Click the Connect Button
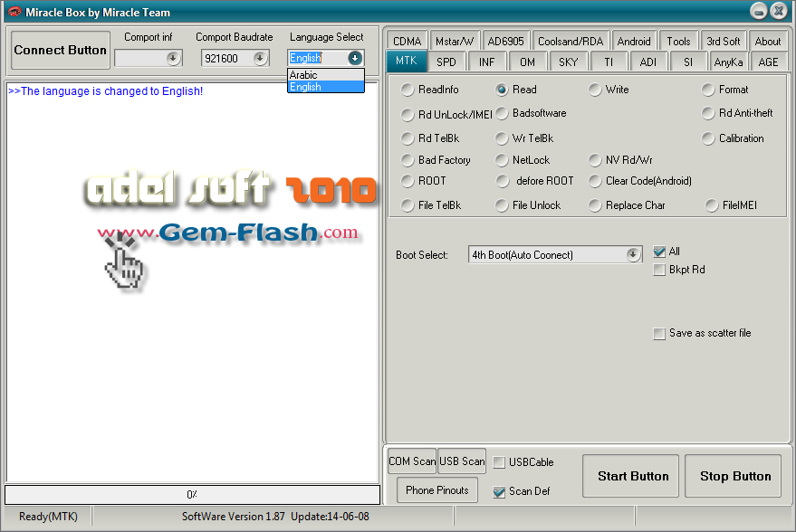This screenshot has height=532, width=796. 61,50
